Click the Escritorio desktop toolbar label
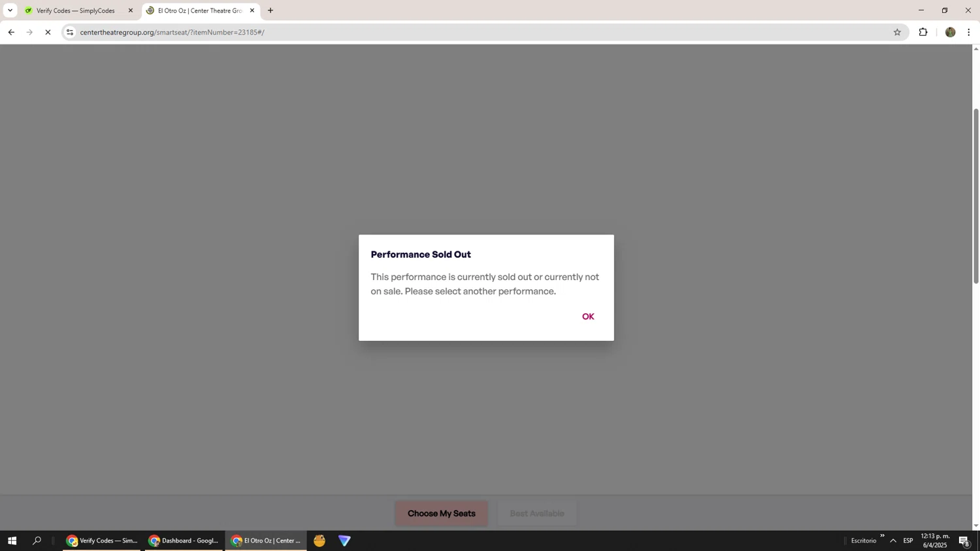Screen dimensions: 980x551 (863, 541)
